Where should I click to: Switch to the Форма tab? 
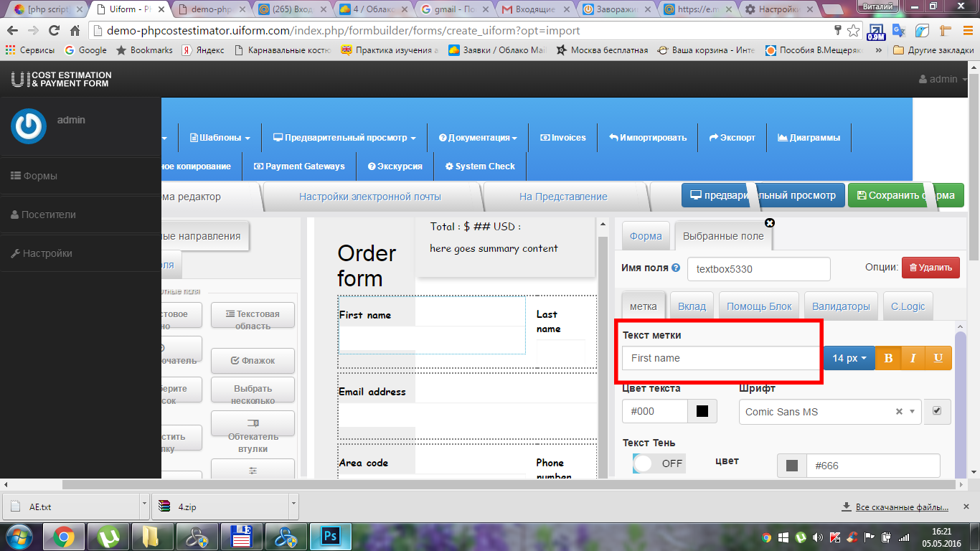tap(646, 236)
